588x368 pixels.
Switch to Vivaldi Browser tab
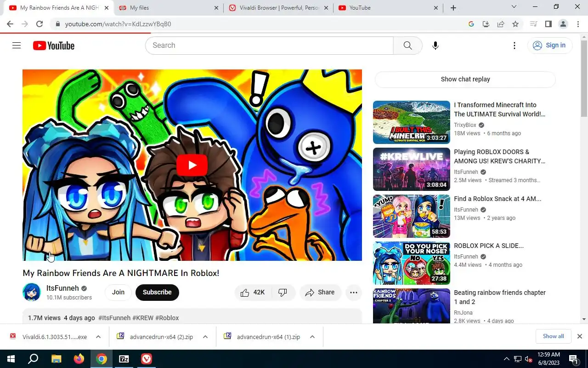click(279, 8)
